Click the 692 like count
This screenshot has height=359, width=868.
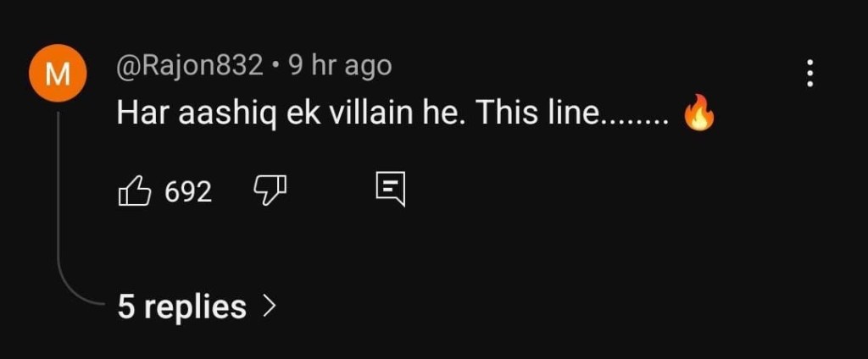coord(188,192)
